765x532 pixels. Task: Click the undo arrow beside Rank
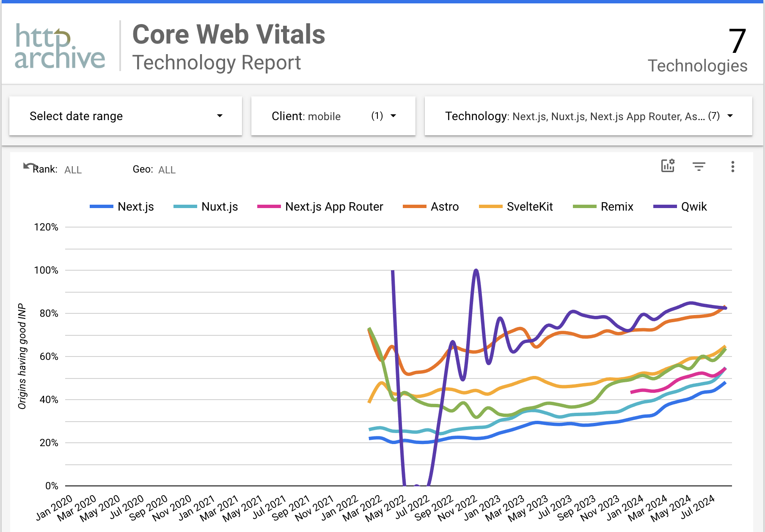[x=29, y=166]
